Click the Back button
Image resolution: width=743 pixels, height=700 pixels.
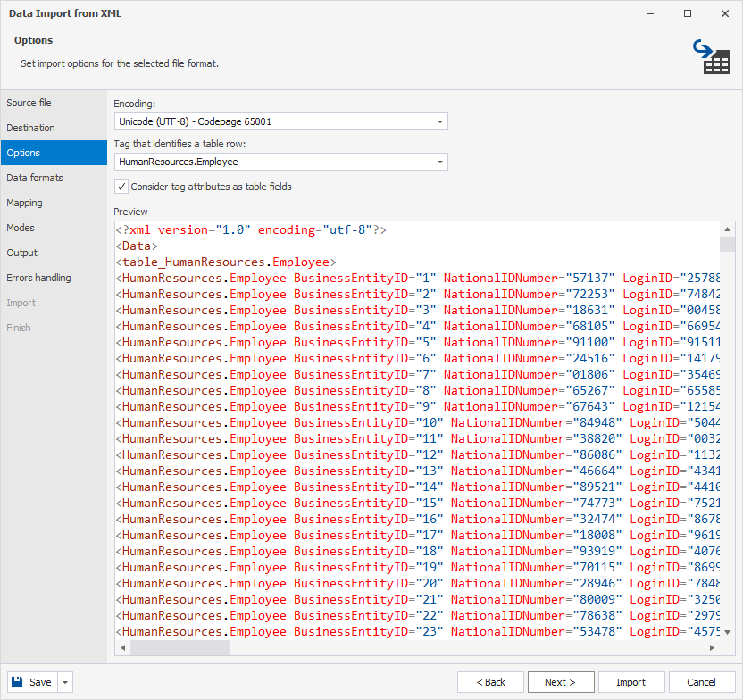490,682
